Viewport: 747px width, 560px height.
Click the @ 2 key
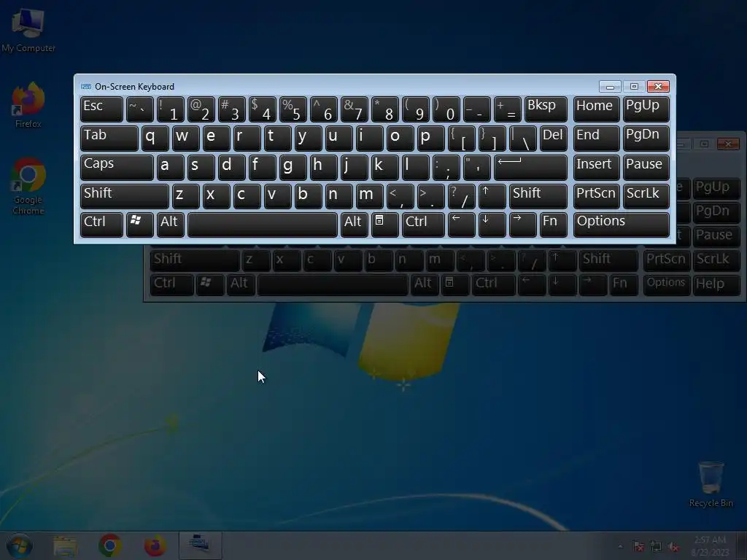click(x=201, y=109)
